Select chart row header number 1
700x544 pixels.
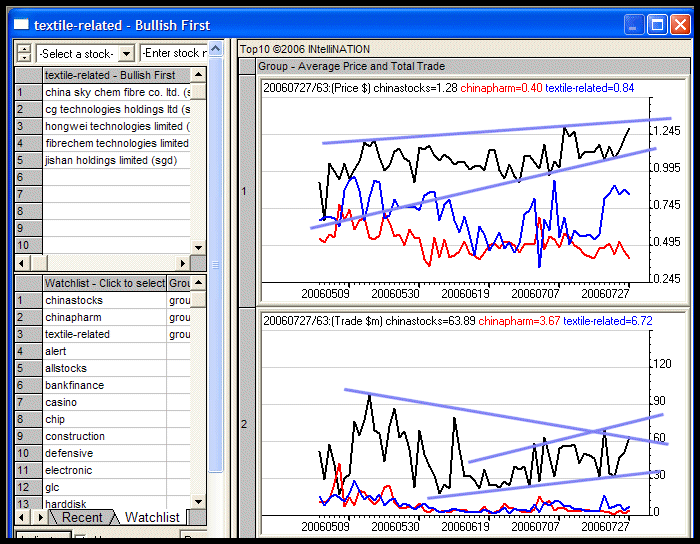pos(247,191)
